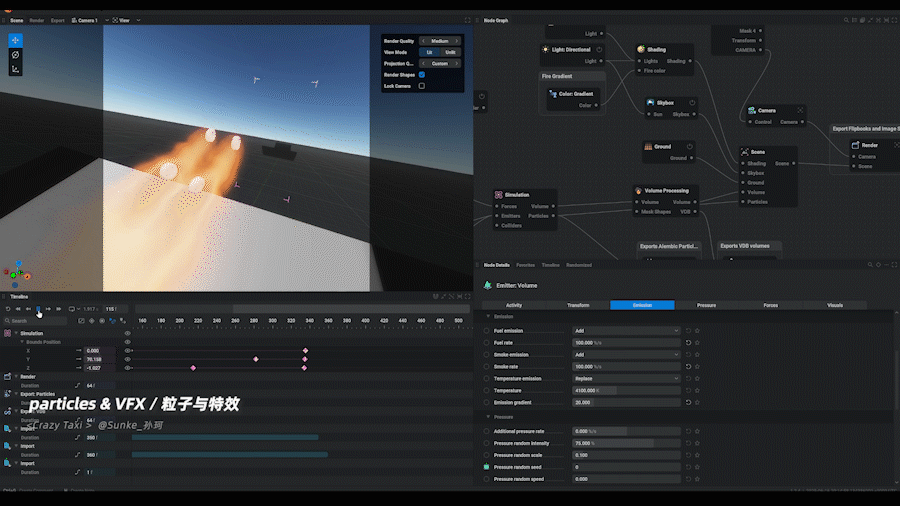This screenshot has width=900, height=506.
Task: Open the Smoke emission dropdown
Action: 626,355
